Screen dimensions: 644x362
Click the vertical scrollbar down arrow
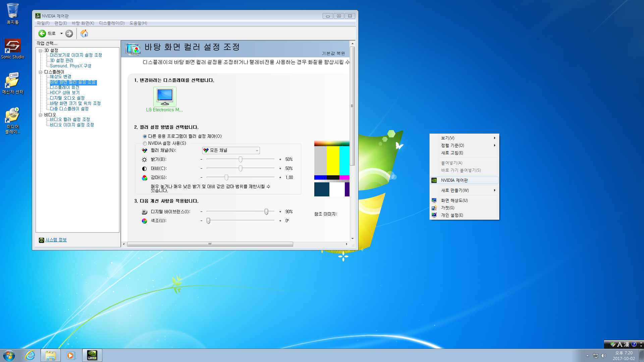pos(352,238)
